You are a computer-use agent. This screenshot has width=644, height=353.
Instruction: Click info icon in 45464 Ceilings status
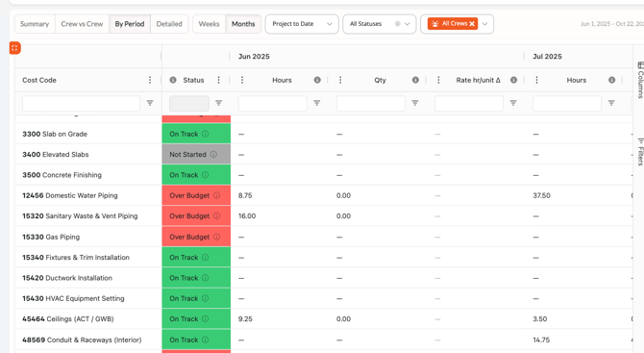pos(205,319)
